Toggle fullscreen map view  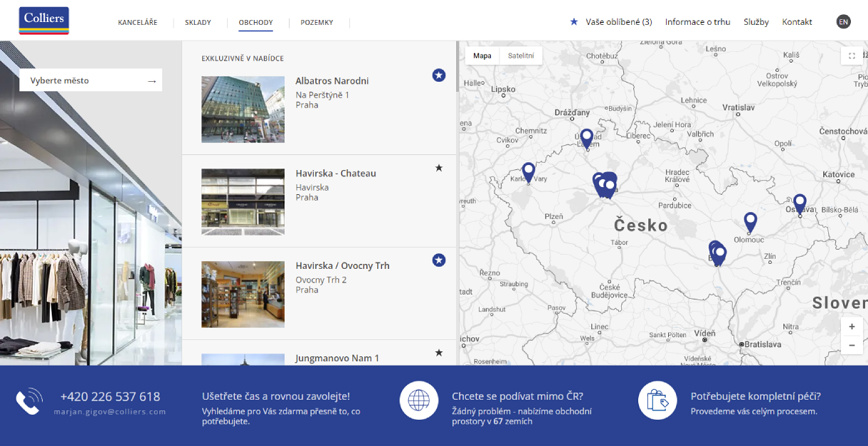852,55
